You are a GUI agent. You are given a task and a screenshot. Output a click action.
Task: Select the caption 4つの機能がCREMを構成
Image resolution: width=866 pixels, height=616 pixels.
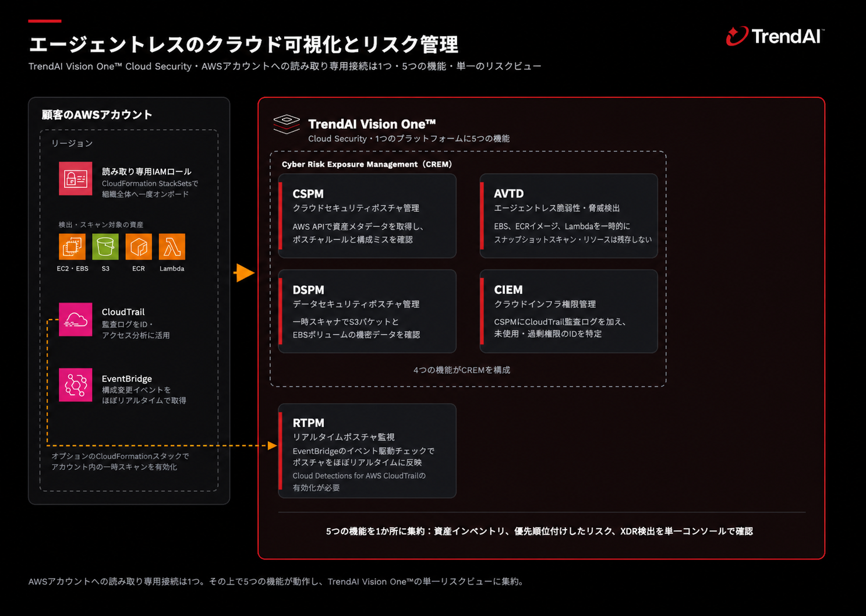[462, 370]
